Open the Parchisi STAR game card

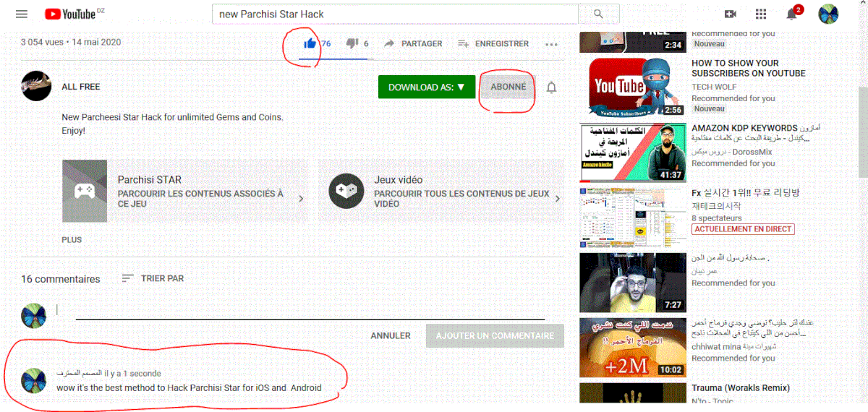click(x=185, y=191)
